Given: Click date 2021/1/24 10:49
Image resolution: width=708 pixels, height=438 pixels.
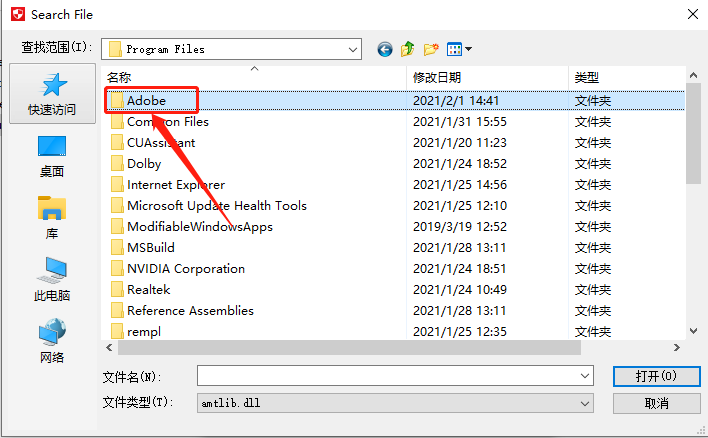Looking at the screenshot, I should [x=460, y=289].
